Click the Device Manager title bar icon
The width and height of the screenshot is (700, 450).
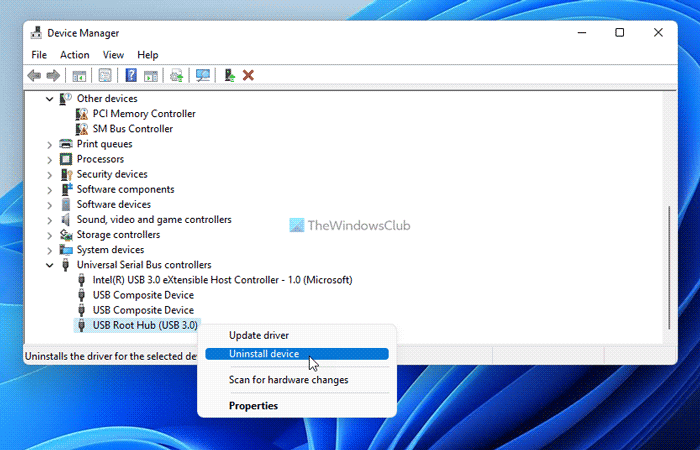coord(37,33)
